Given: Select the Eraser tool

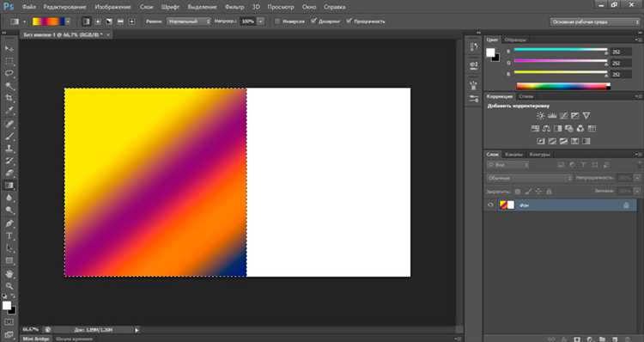Looking at the screenshot, I should 9,173.
